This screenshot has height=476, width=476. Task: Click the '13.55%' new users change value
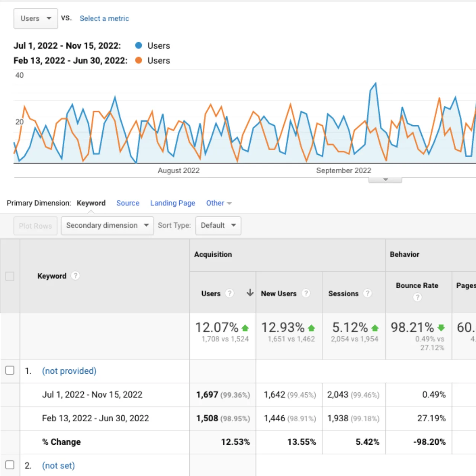coord(302,442)
